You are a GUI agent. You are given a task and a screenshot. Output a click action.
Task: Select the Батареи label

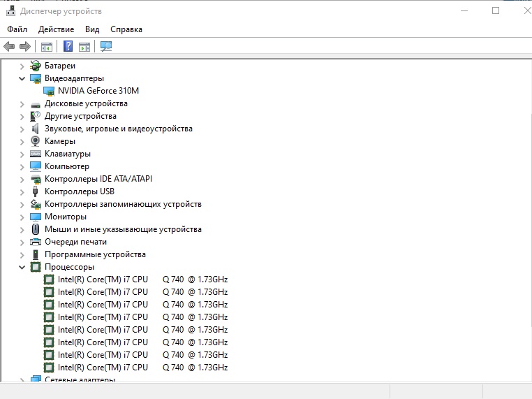point(60,66)
